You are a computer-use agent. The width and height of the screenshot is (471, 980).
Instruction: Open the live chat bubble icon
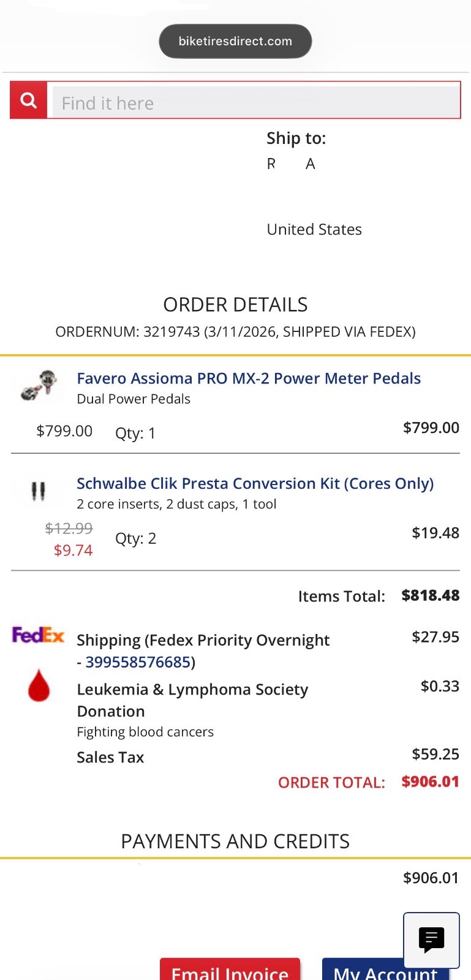[431, 940]
